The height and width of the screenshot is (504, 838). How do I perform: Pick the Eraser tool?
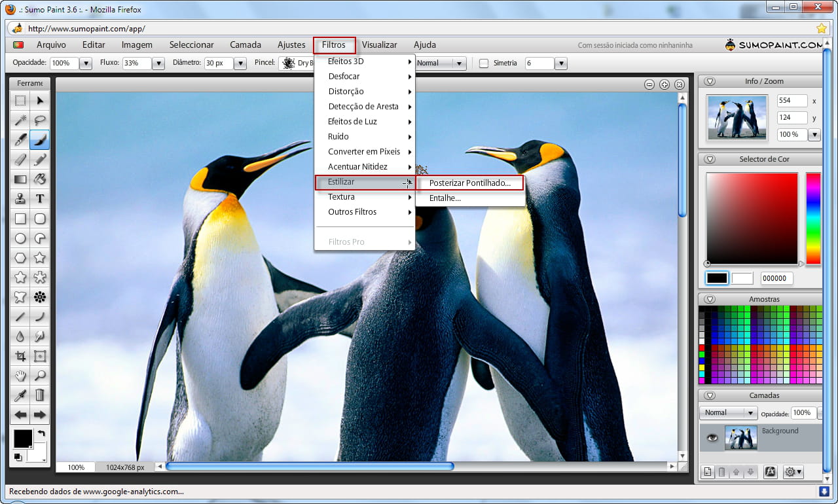click(20, 159)
